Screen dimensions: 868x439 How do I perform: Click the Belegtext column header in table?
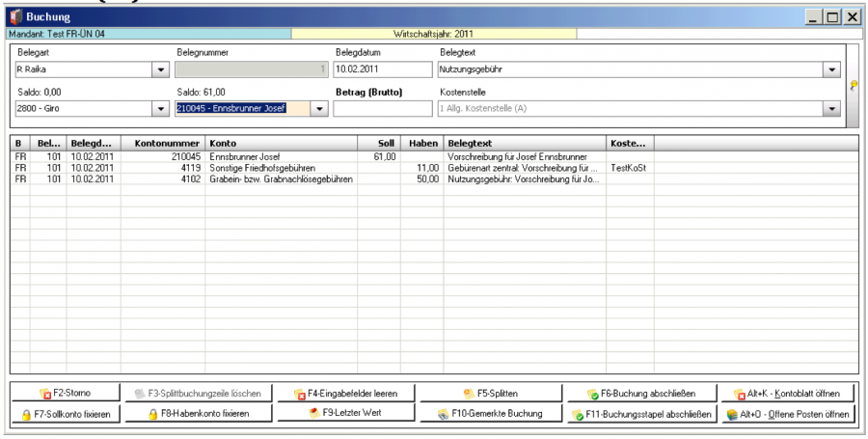525,144
